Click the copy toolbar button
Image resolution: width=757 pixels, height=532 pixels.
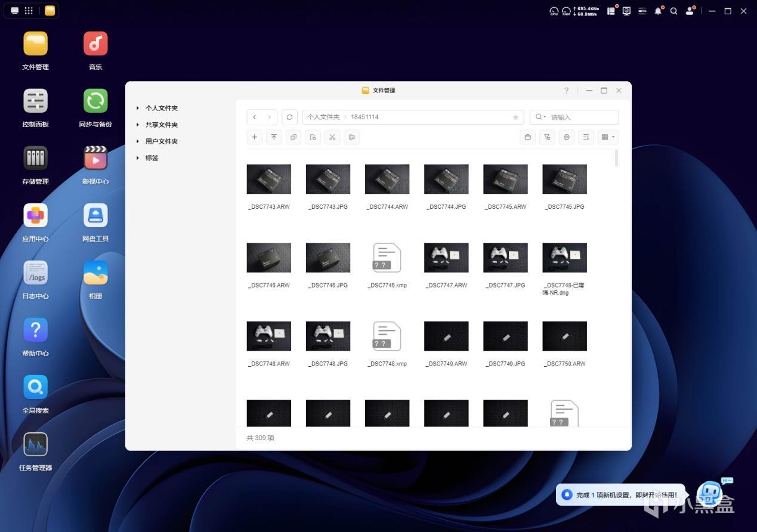293,137
